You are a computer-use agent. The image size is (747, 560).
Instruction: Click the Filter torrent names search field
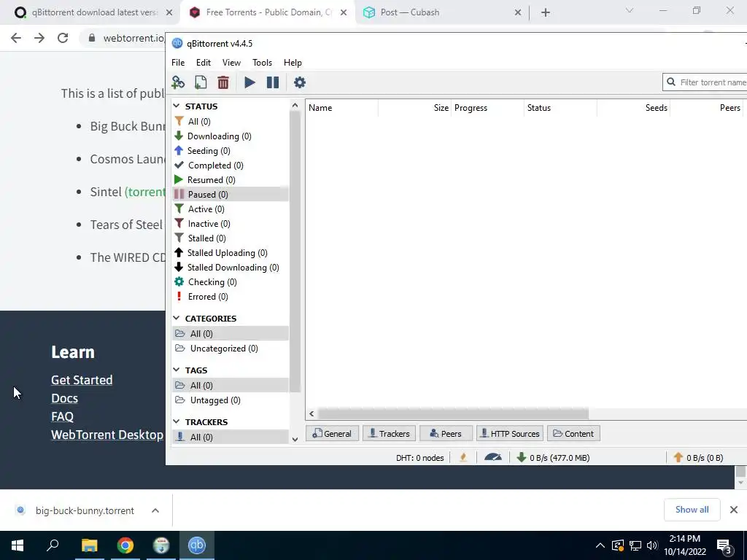click(705, 82)
